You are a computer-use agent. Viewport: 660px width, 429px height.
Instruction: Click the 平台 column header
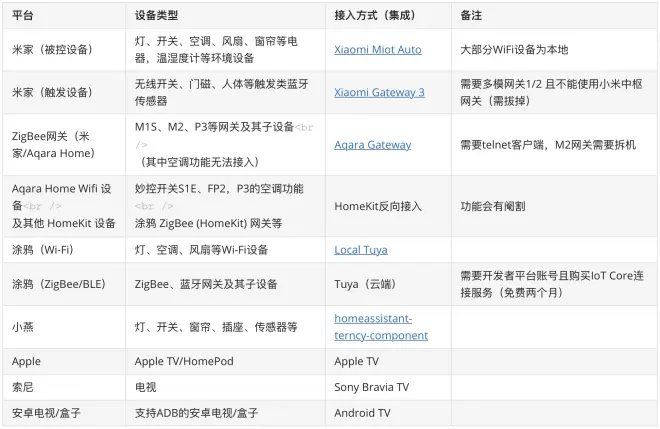[22, 16]
